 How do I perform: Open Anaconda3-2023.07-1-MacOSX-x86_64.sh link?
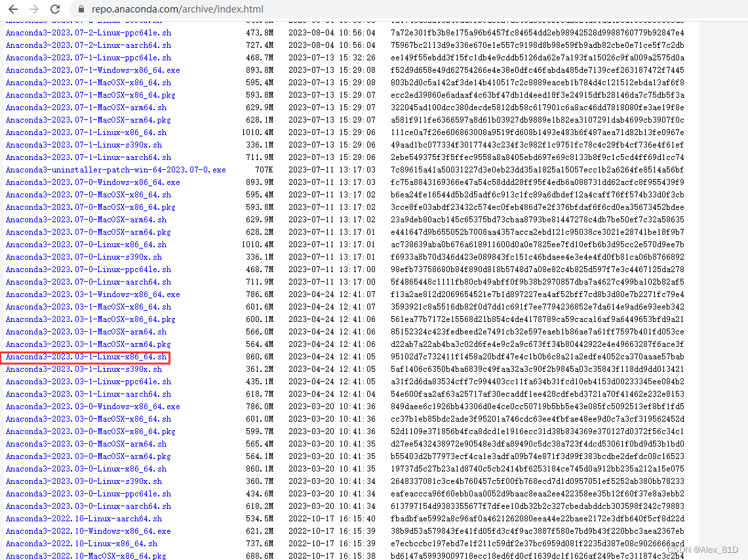click(x=89, y=83)
